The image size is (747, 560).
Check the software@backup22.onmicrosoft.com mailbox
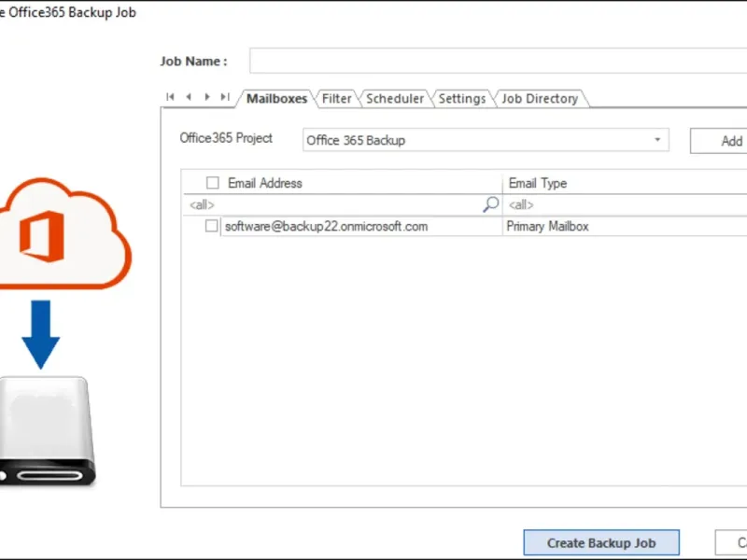(x=212, y=226)
